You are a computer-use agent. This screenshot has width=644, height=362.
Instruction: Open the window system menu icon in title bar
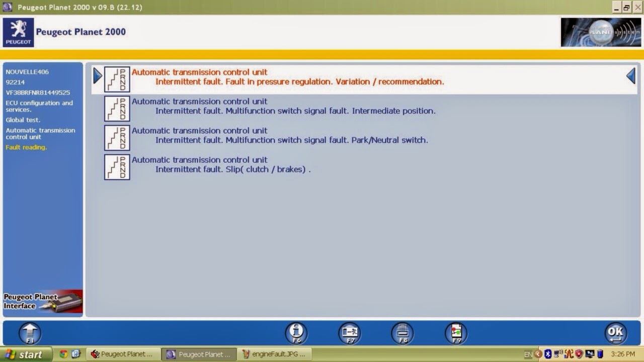point(7,7)
